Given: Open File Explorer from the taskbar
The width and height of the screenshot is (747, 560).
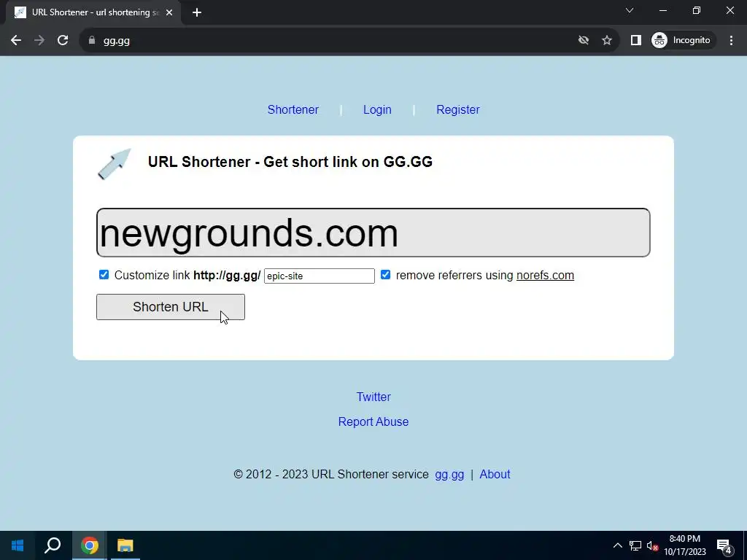Looking at the screenshot, I should [x=125, y=545].
